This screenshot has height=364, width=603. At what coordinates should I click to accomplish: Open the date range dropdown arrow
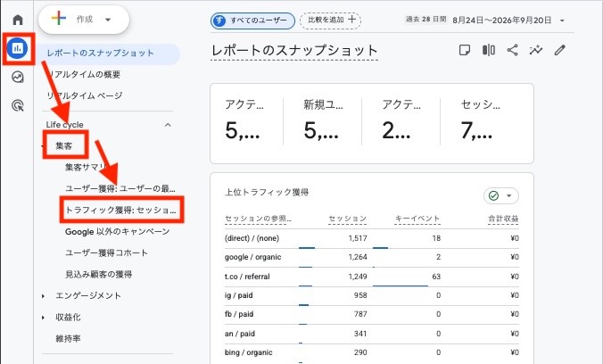point(562,21)
